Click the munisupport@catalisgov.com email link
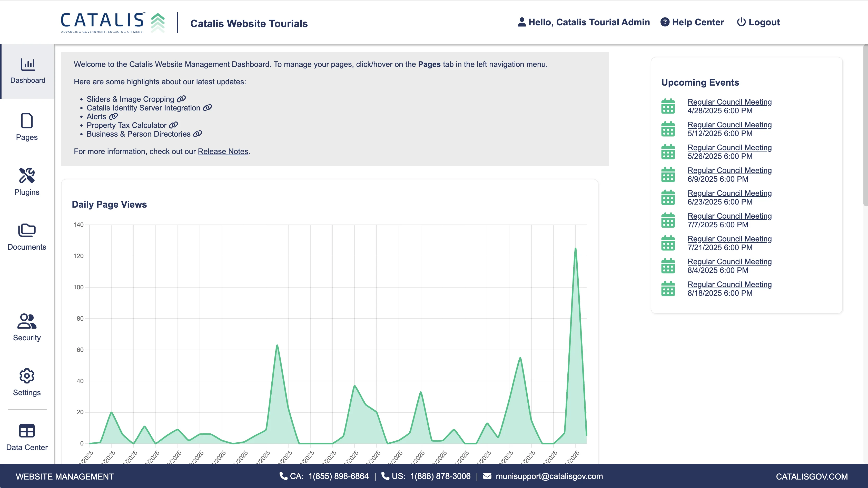 (549, 476)
